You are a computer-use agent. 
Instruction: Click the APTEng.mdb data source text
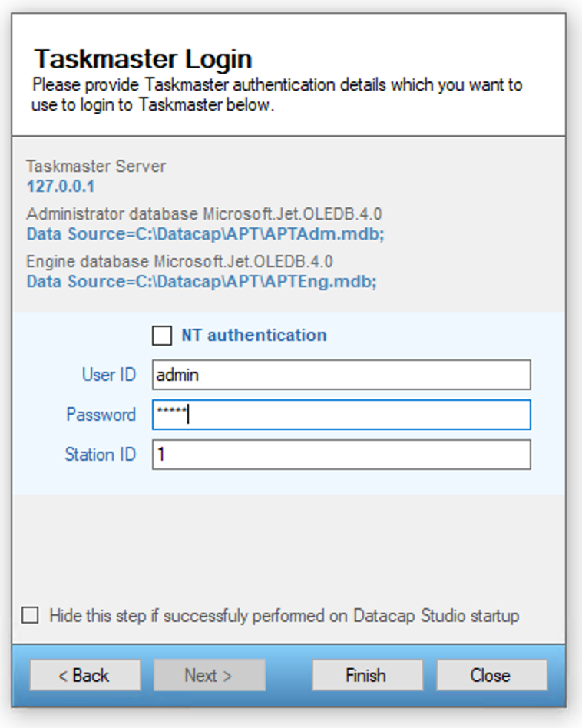(201, 282)
